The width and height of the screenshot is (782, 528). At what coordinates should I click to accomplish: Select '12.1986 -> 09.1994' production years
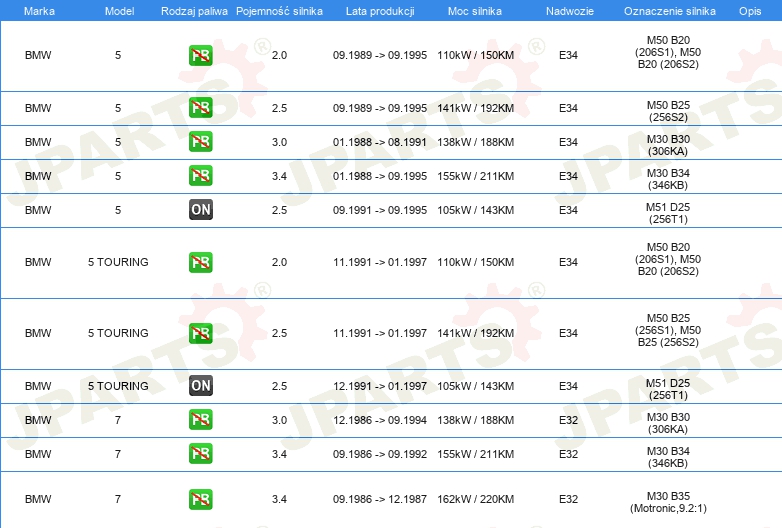pyautogui.click(x=380, y=420)
